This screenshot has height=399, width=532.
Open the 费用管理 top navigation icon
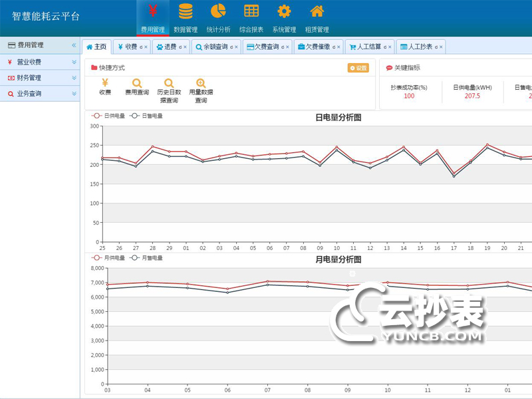click(152, 12)
